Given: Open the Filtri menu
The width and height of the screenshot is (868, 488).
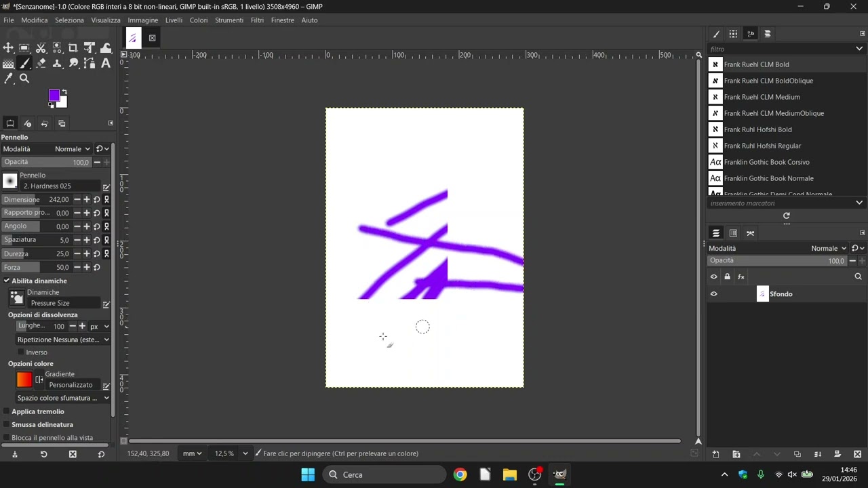Looking at the screenshot, I should coord(257,20).
